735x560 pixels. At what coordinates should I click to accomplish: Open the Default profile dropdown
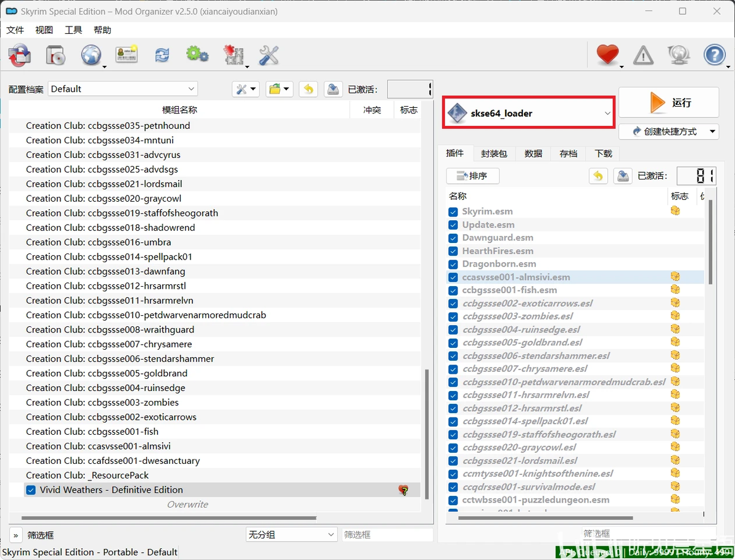tap(123, 89)
